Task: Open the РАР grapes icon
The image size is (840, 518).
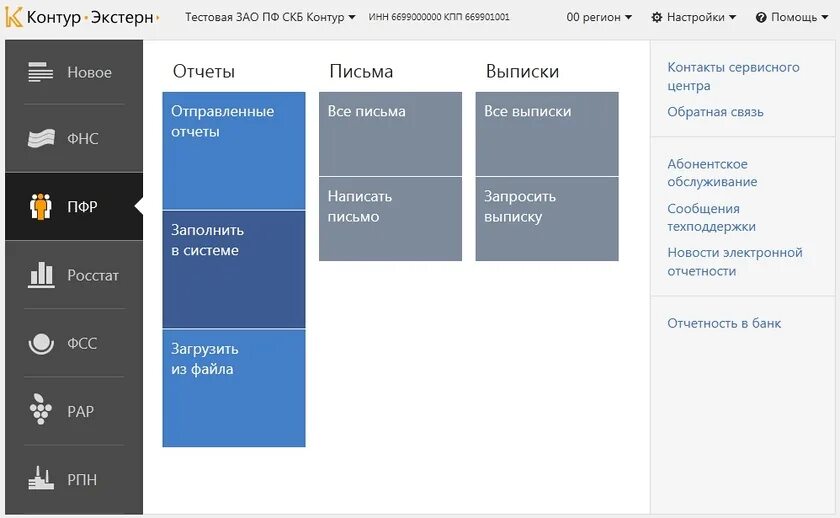Action: [x=41, y=411]
